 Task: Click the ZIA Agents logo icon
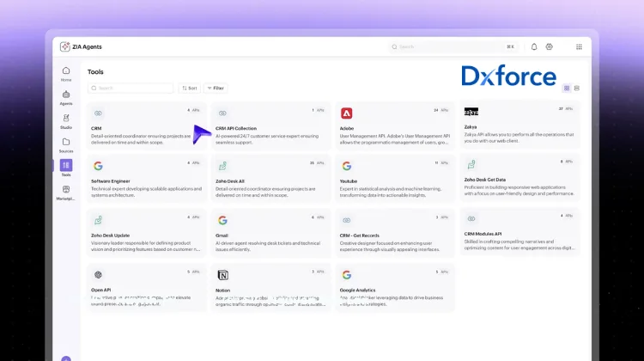(x=65, y=46)
